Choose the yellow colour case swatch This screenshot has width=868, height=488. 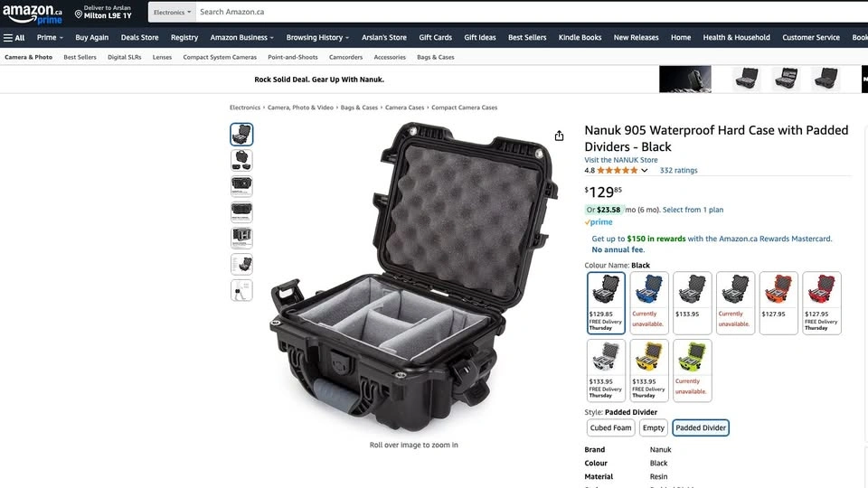pyautogui.click(x=649, y=371)
